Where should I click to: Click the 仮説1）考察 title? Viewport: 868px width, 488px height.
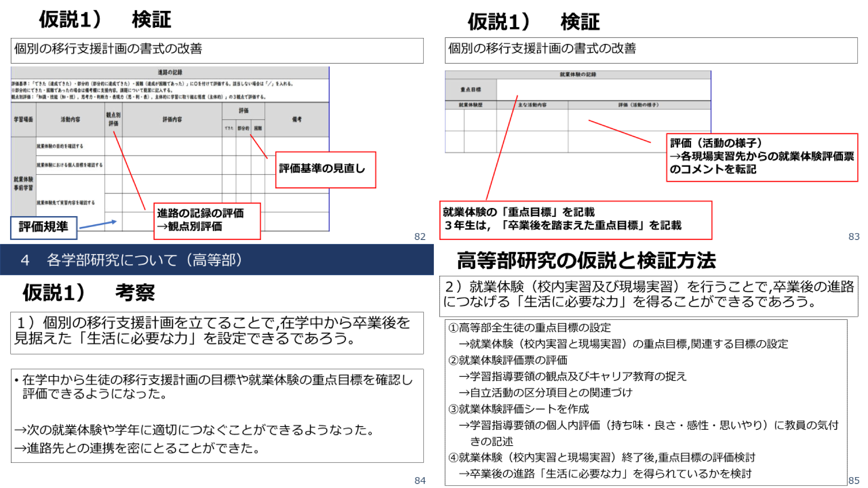click(89, 292)
